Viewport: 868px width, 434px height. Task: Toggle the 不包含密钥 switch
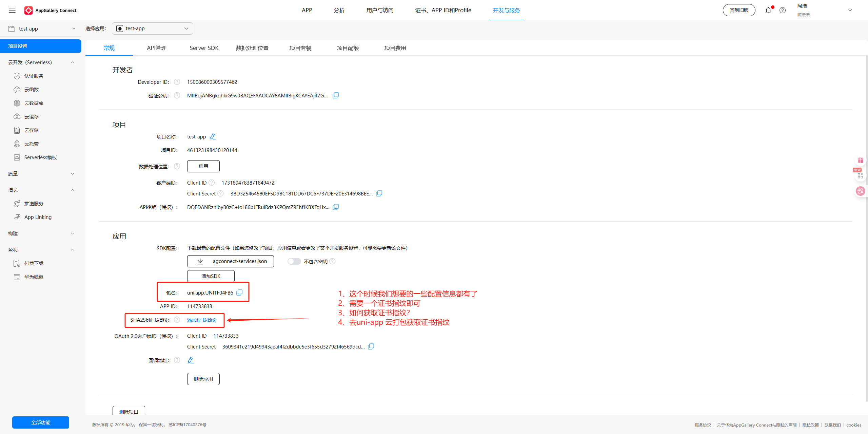[x=294, y=261]
